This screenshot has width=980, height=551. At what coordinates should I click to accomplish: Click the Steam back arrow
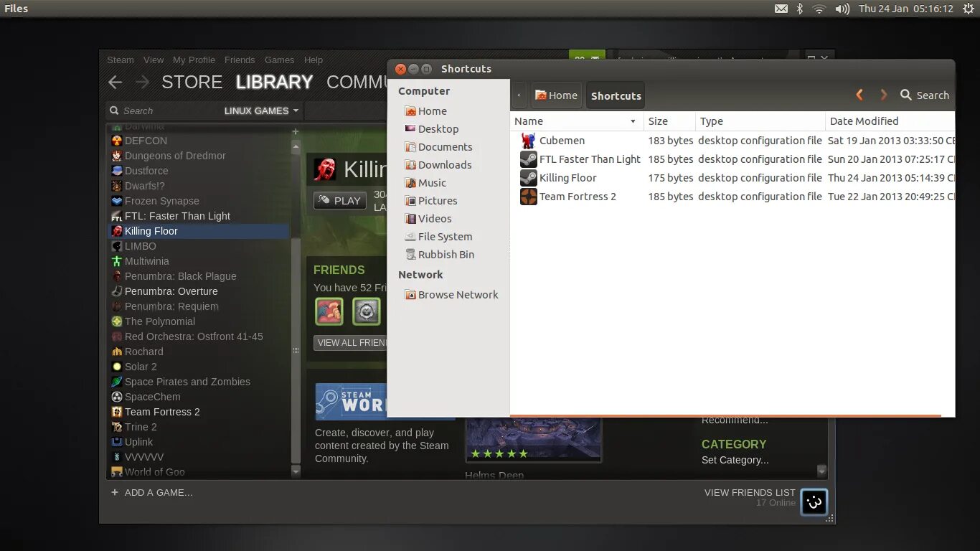[x=115, y=82]
